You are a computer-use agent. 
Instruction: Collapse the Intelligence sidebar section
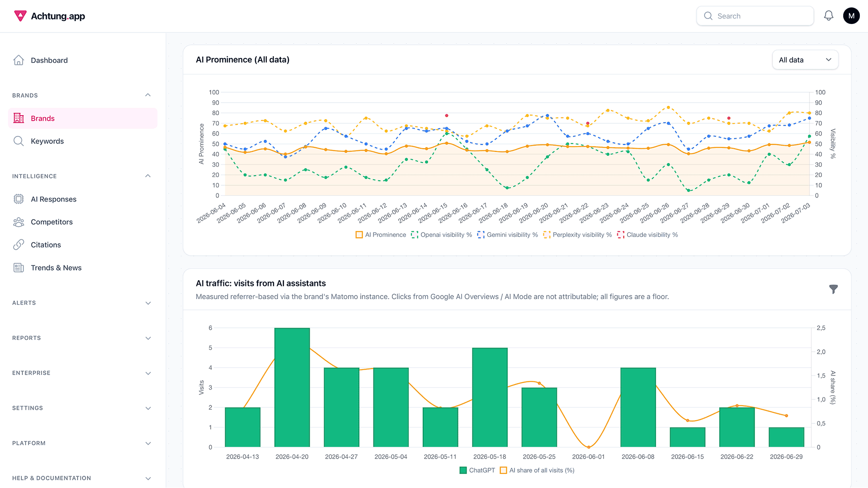(148, 176)
